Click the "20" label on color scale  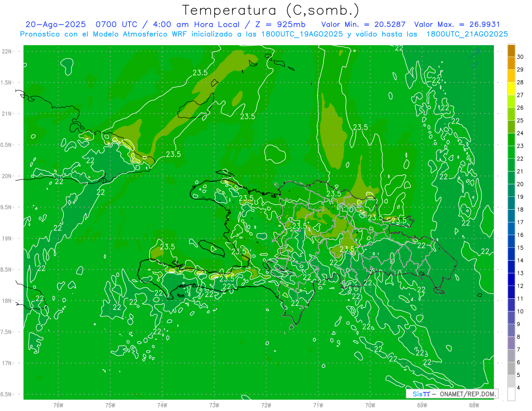click(x=520, y=184)
